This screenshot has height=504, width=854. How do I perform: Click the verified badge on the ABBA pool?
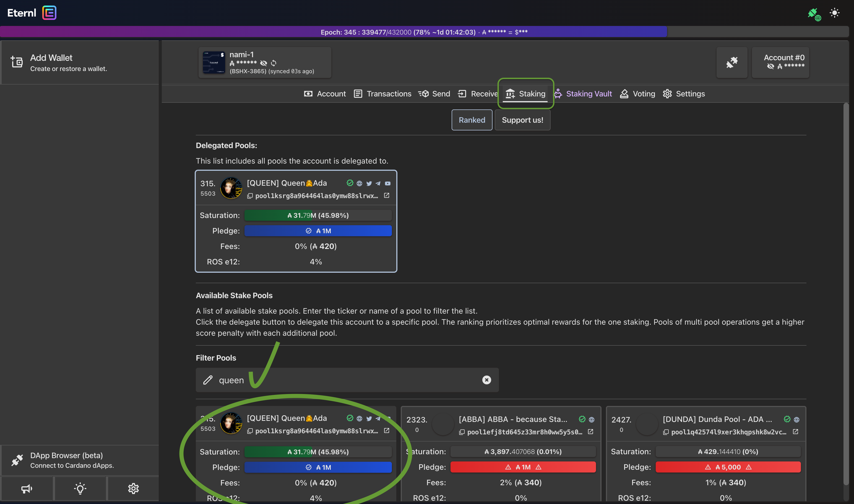point(582,419)
